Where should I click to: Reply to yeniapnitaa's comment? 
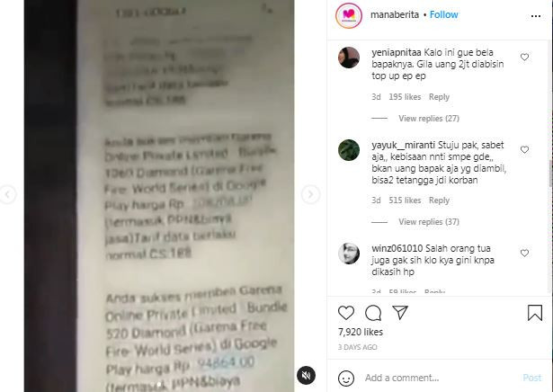[439, 97]
